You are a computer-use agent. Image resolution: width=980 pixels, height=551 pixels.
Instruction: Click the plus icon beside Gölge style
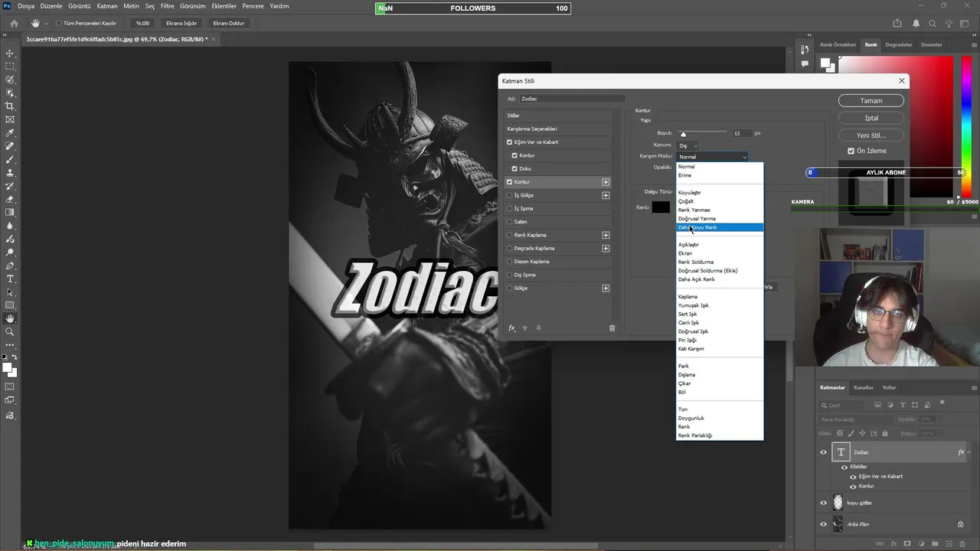[x=606, y=288]
